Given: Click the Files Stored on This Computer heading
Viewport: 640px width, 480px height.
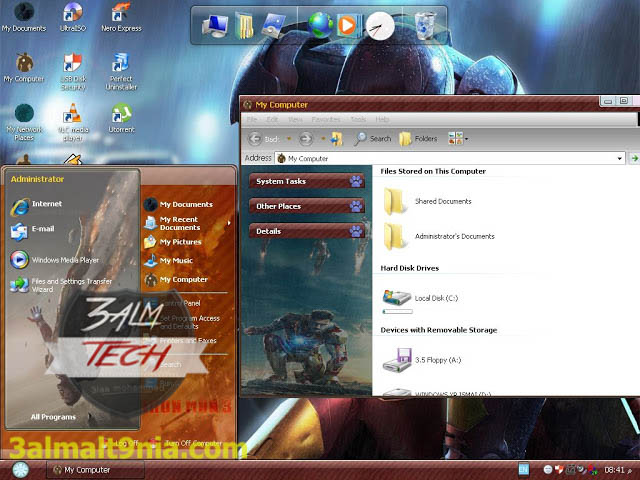Looking at the screenshot, I should coord(433,171).
